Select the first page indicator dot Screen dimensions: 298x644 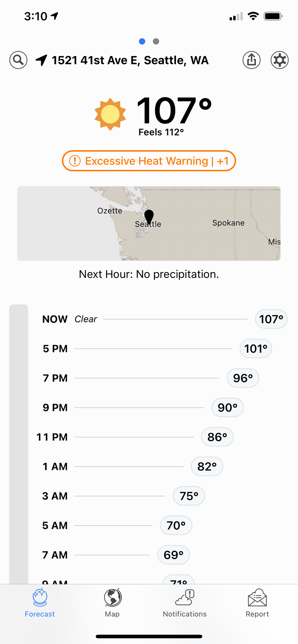142,41
